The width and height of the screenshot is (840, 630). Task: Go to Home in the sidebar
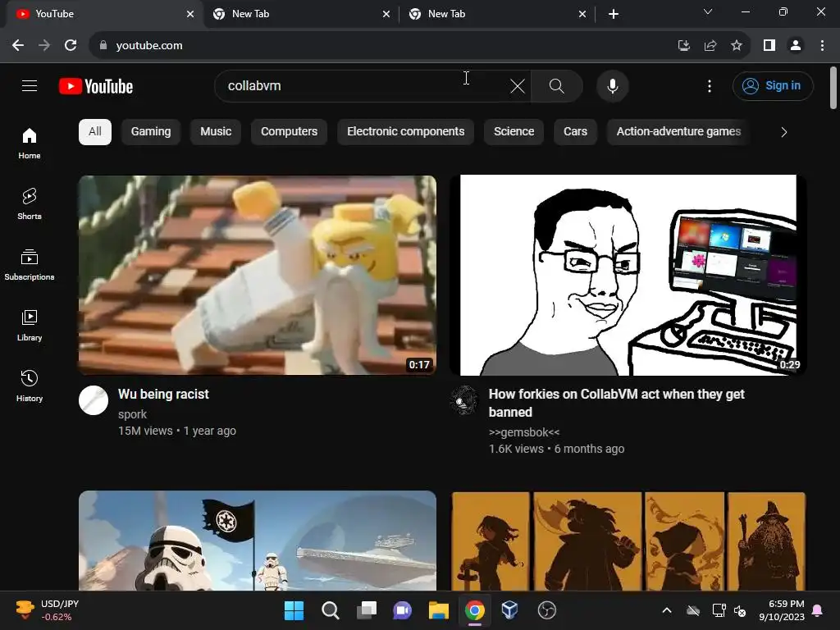(x=30, y=144)
